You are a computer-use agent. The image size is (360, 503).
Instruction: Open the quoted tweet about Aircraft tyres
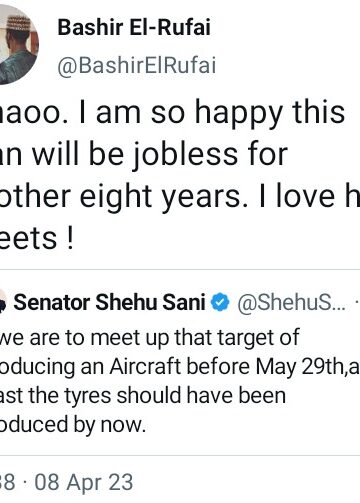click(180, 362)
